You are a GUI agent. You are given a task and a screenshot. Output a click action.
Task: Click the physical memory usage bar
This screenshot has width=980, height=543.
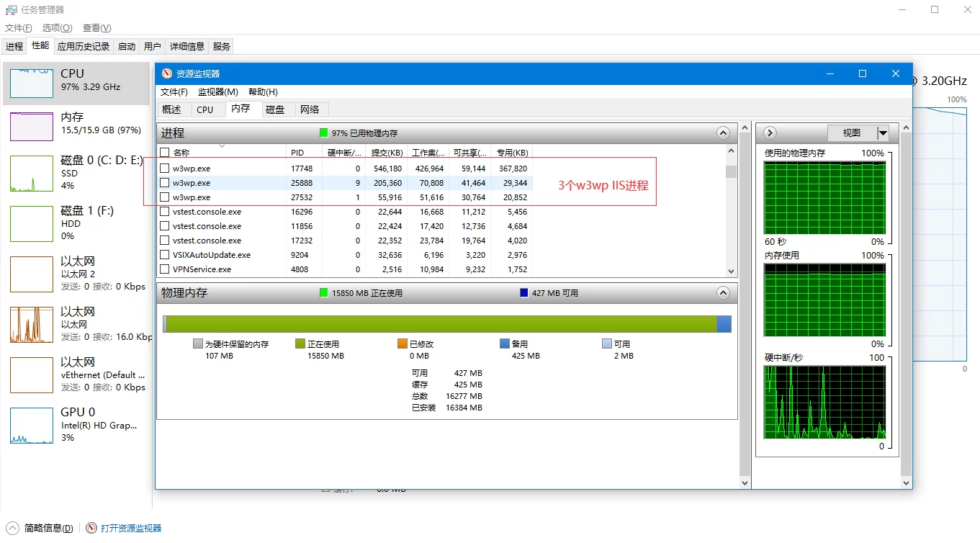tap(447, 324)
